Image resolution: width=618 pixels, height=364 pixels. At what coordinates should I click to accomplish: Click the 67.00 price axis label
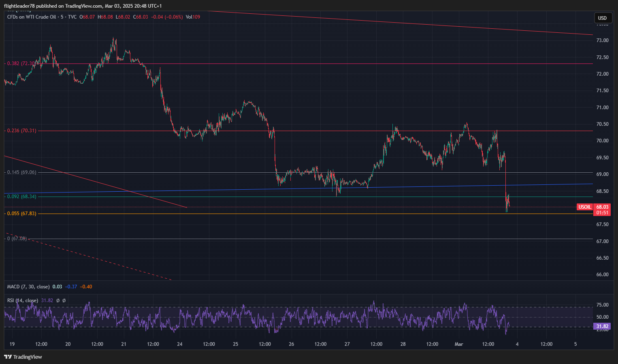602,241
